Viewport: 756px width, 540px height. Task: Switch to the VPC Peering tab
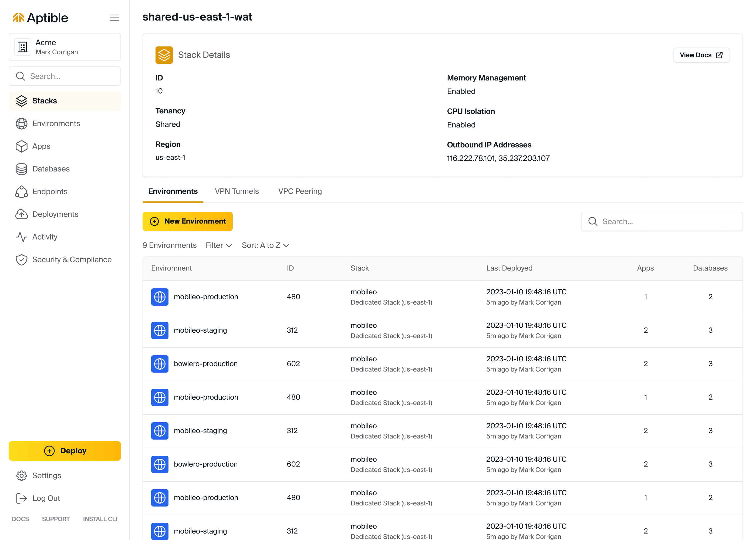[x=300, y=191]
